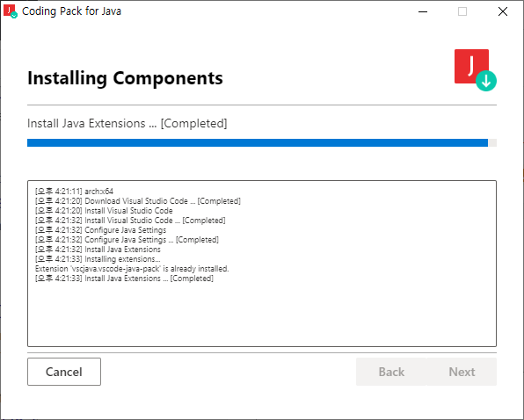Select the 4:21:33 "Install Java Extensions ... [Completed]" log line
The image size is (524, 420).
[x=124, y=279]
